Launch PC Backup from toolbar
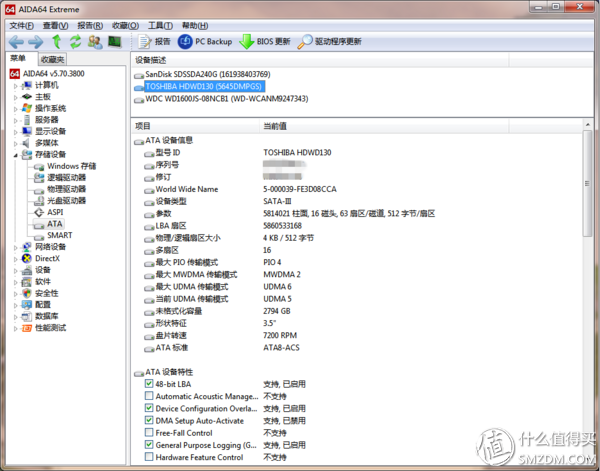The image size is (600, 471). pos(205,41)
